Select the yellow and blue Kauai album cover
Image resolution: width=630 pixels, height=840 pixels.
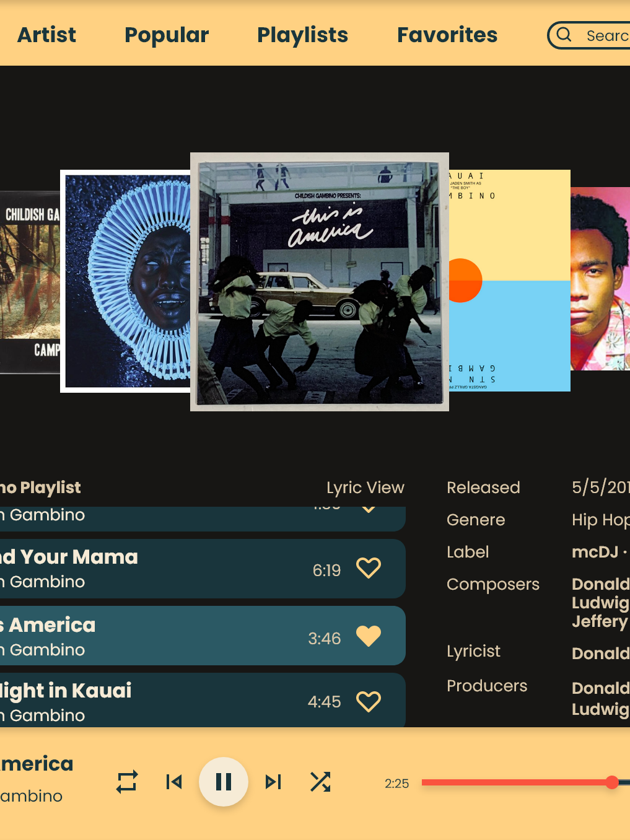click(509, 281)
